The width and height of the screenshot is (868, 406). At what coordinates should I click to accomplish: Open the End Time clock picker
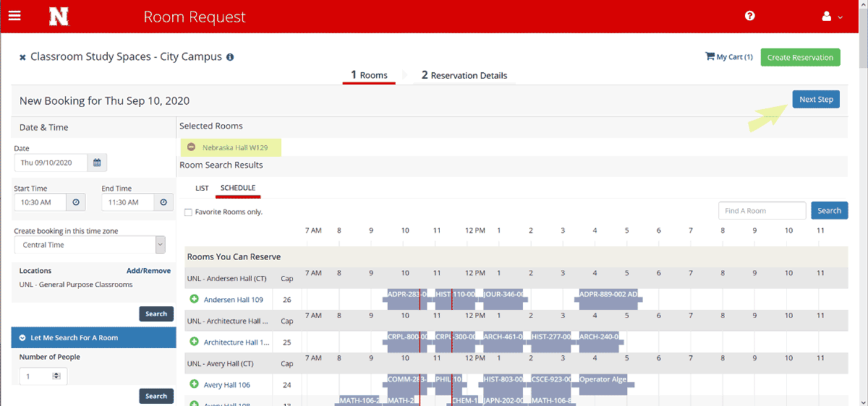point(163,202)
